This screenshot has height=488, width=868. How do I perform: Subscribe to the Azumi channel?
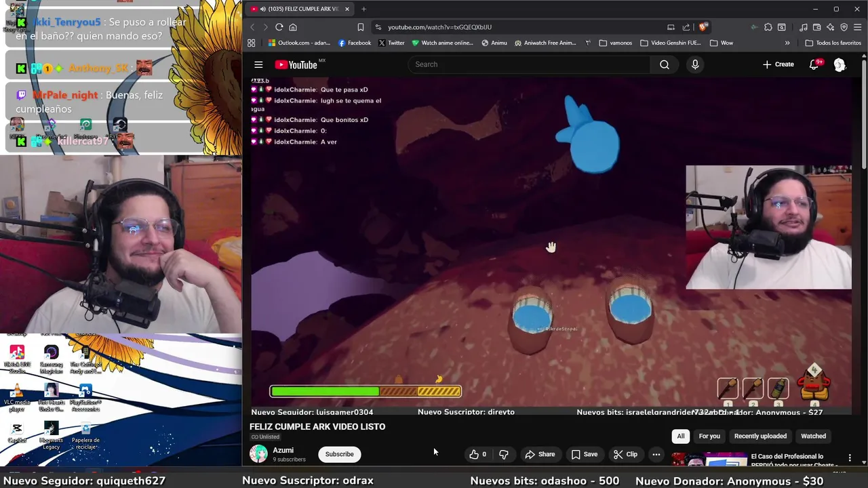pyautogui.click(x=339, y=454)
